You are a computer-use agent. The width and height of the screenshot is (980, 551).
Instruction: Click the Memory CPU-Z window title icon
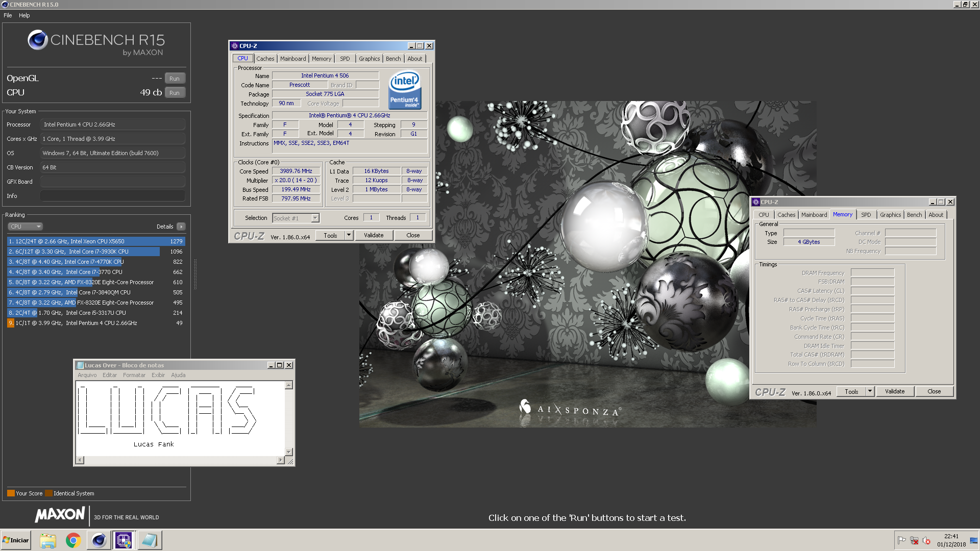(x=756, y=202)
